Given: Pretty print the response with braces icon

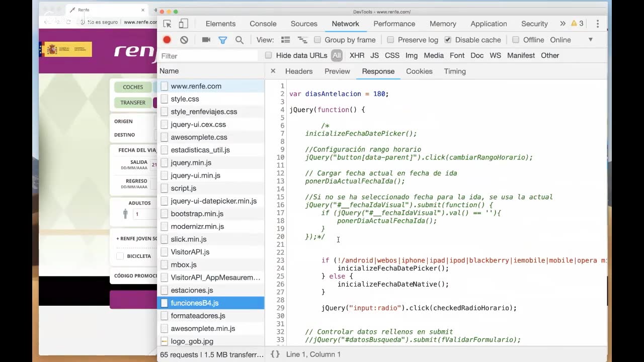Looking at the screenshot, I should pyautogui.click(x=275, y=354).
